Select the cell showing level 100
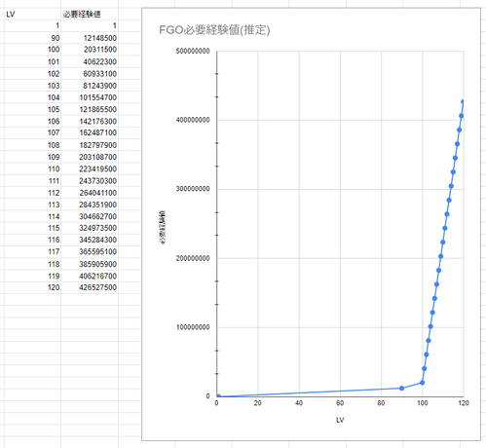This screenshot has width=486, height=448. click(32, 50)
